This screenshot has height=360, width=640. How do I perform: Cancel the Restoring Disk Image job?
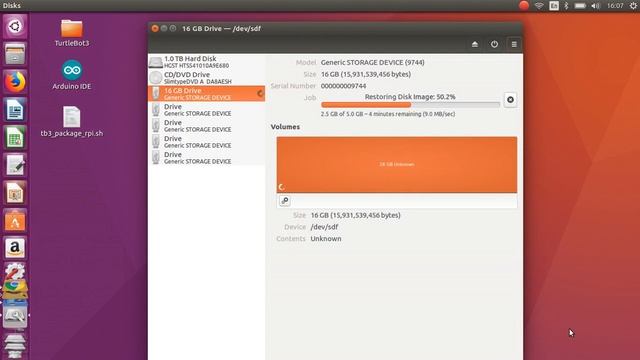[510, 100]
